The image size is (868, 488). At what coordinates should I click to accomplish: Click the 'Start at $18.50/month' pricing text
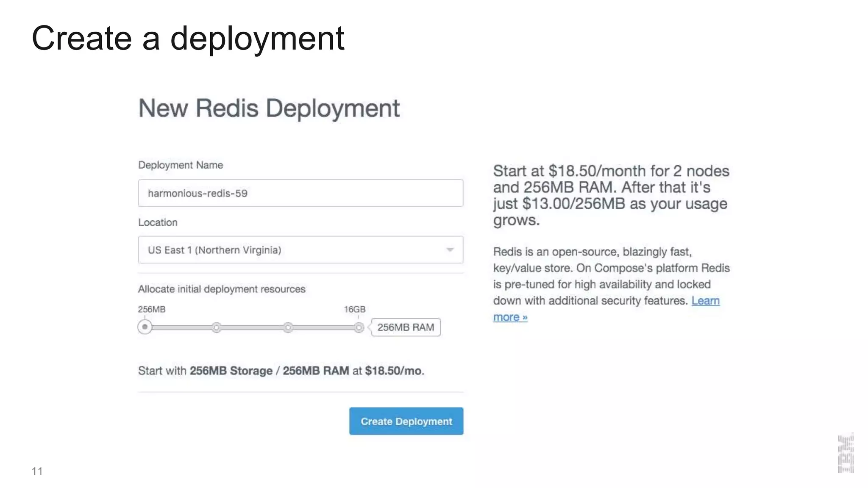point(611,196)
